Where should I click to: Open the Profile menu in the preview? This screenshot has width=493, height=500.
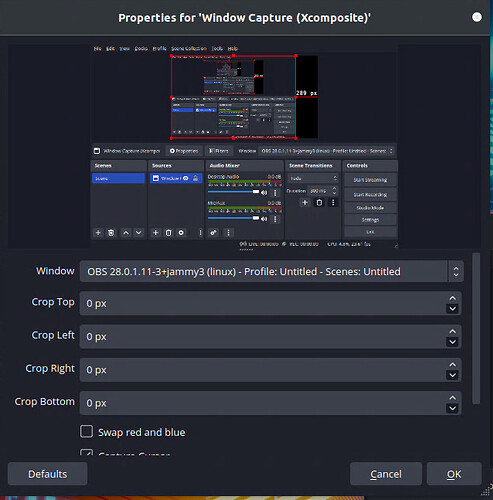[159, 48]
